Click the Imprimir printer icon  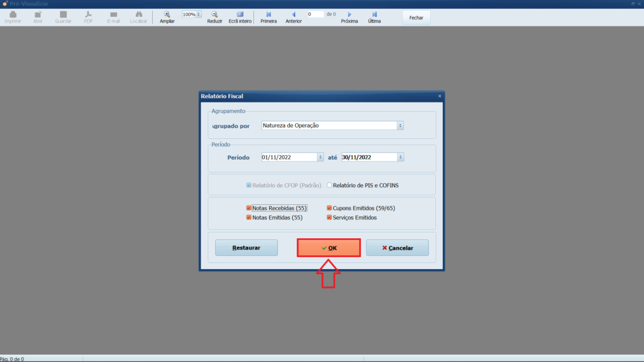coord(13,14)
